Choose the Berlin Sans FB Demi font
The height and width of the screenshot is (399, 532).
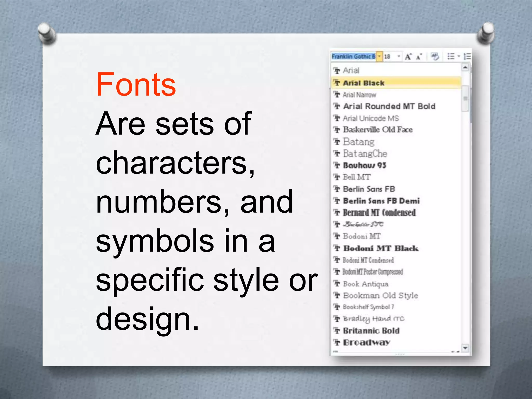point(396,201)
